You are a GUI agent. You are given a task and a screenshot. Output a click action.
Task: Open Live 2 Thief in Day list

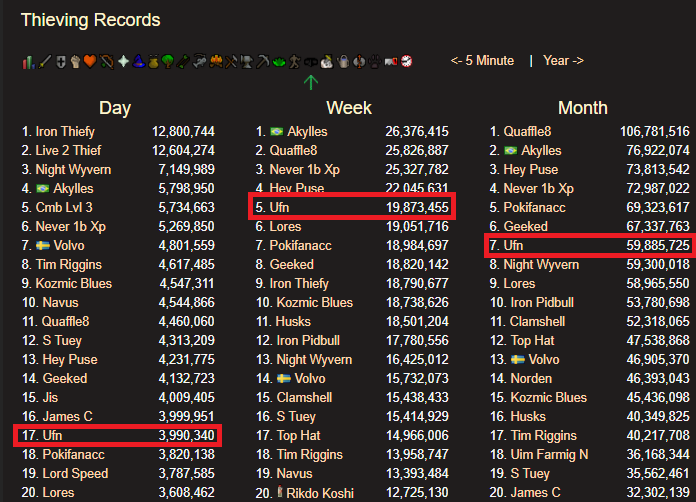click(x=68, y=150)
